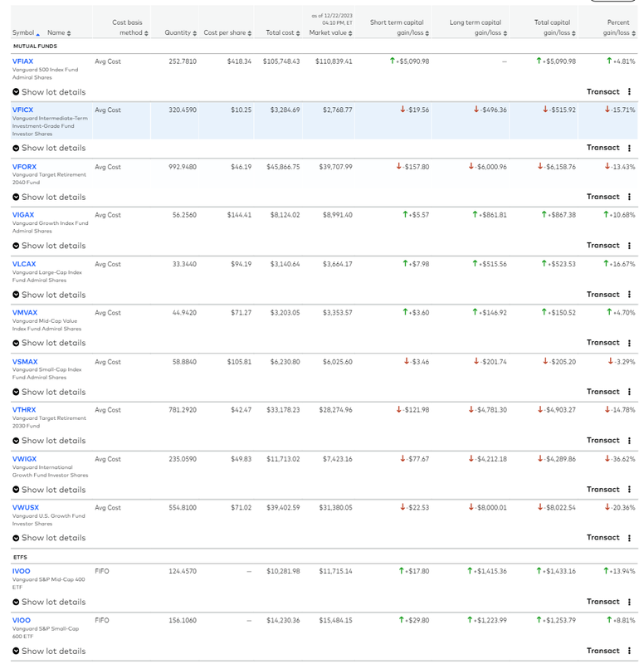Open the IVOO ETF link
Screen dimensions: 644x664
21,571
